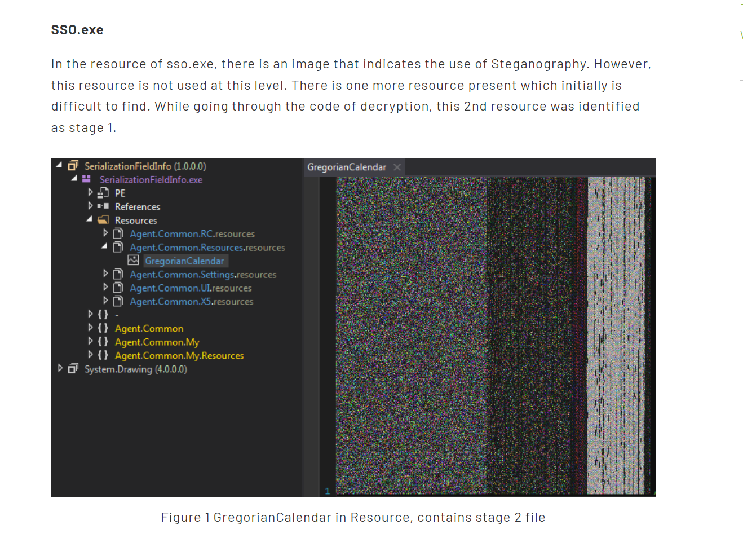Click the References node icon

pyautogui.click(x=103, y=206)
